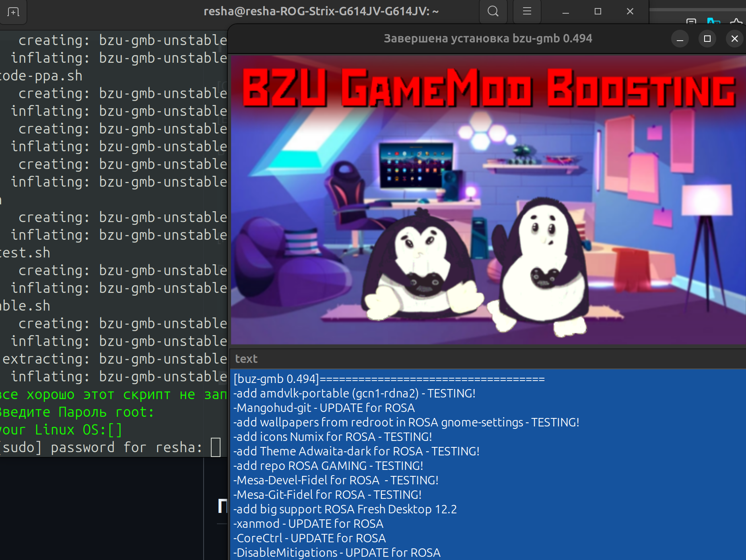Click the 'extracting: bzu-gmb-unstable' terminal line
The height and width of the screenshot is (560, 746).
pyautogui.click(x=114, y=359)
